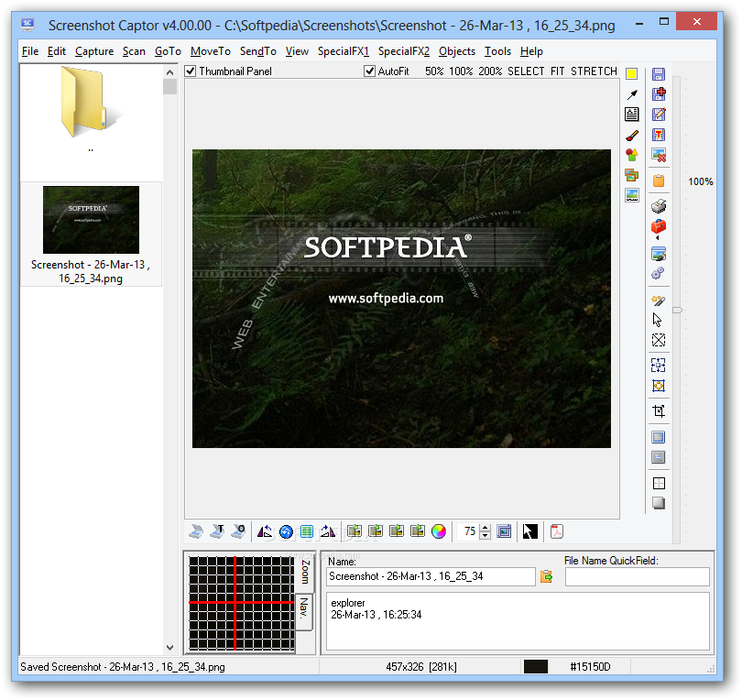Switch to the Zoom tab
Image resolution: width=742 pixels, height=700 pixels.
tap(306, 573)
